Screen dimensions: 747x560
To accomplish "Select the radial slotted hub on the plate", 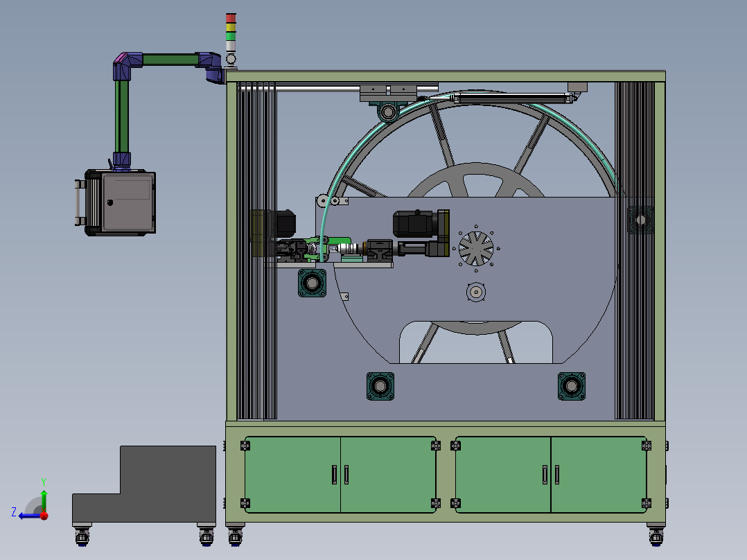I will [476, 248].
